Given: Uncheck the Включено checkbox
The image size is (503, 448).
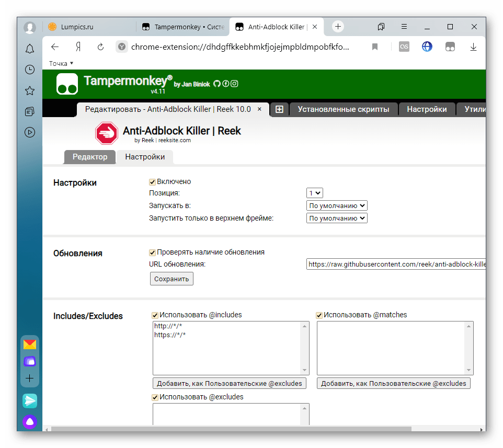Looking at the screenshot, I should coord(153,182).
